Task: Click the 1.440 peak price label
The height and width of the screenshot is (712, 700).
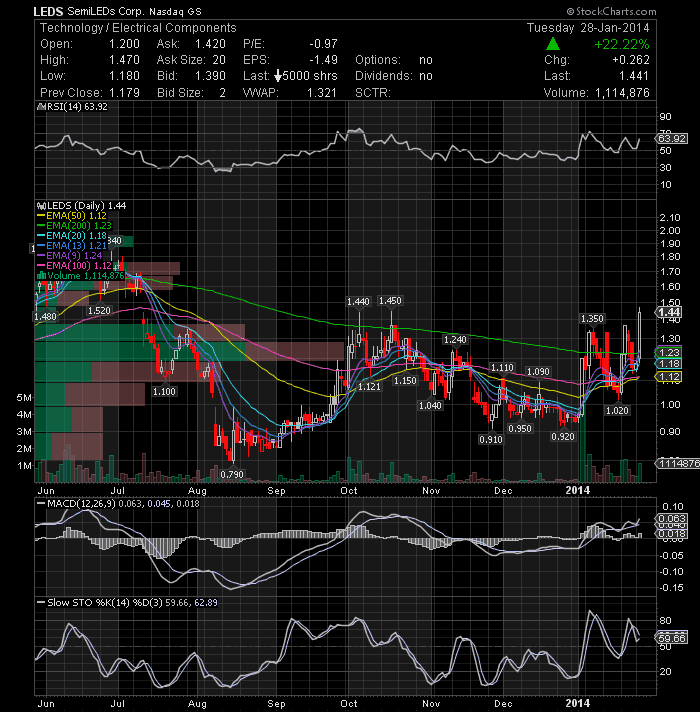Action: pyautogui.click(x=358, y=302)
